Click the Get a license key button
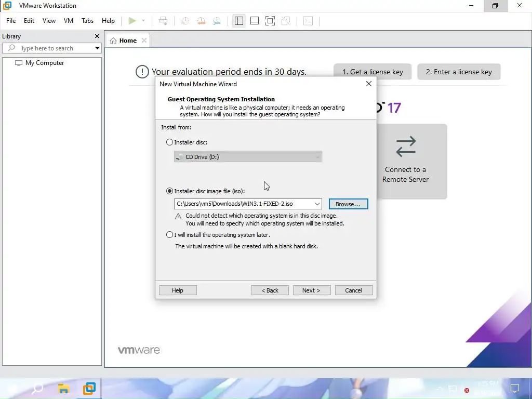This screenshot has height=399, width=532. pyautogui.click(x=373, y=72)
